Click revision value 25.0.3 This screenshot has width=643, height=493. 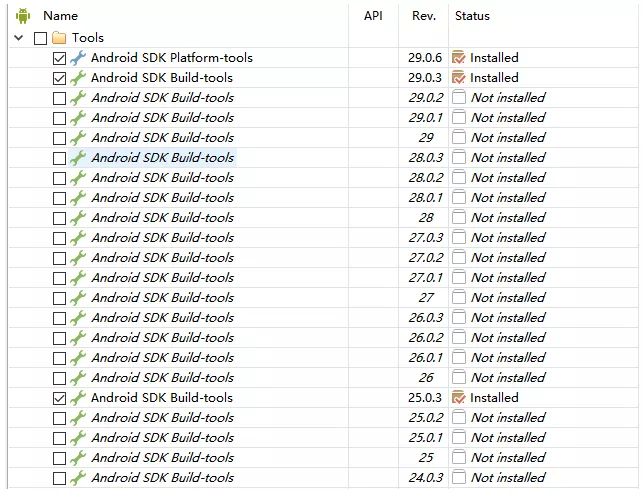[425, 398]
